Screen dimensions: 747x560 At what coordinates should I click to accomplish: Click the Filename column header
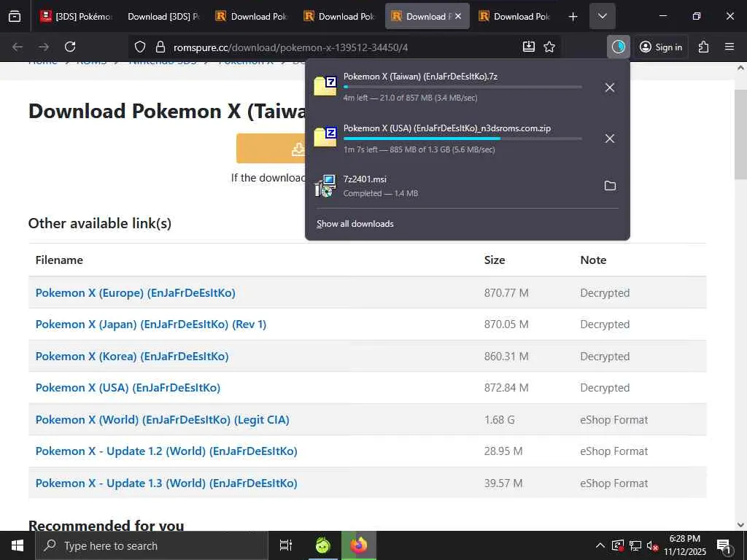point(59,260)
